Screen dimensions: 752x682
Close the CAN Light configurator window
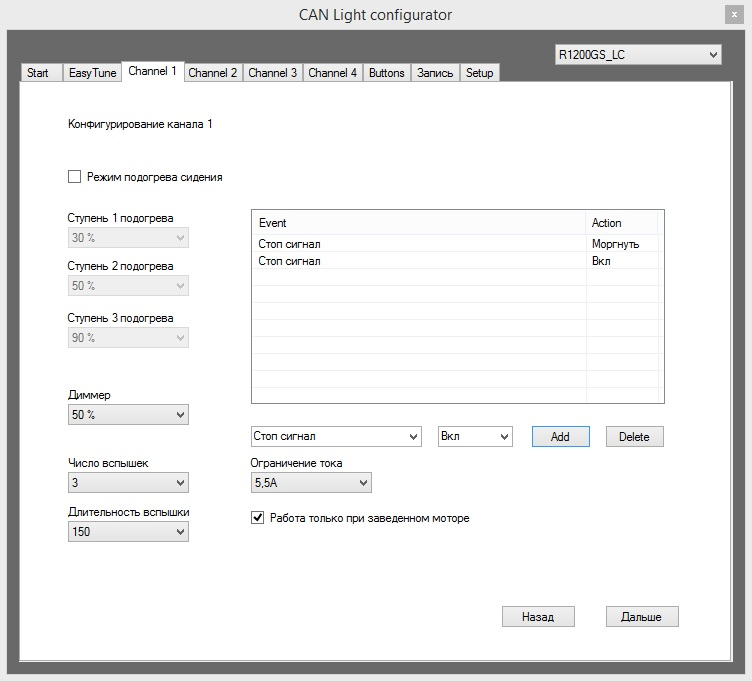pyautogui.click(x=735, y=14)
